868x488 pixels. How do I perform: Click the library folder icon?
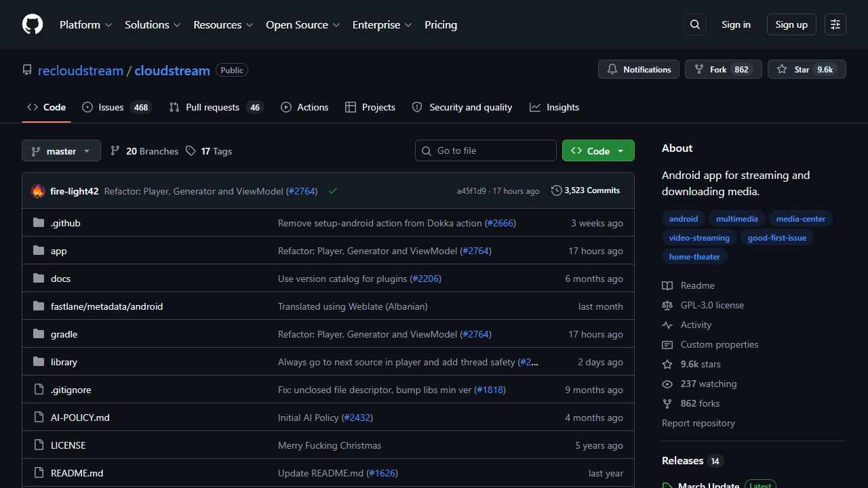(x=39, y=362)
